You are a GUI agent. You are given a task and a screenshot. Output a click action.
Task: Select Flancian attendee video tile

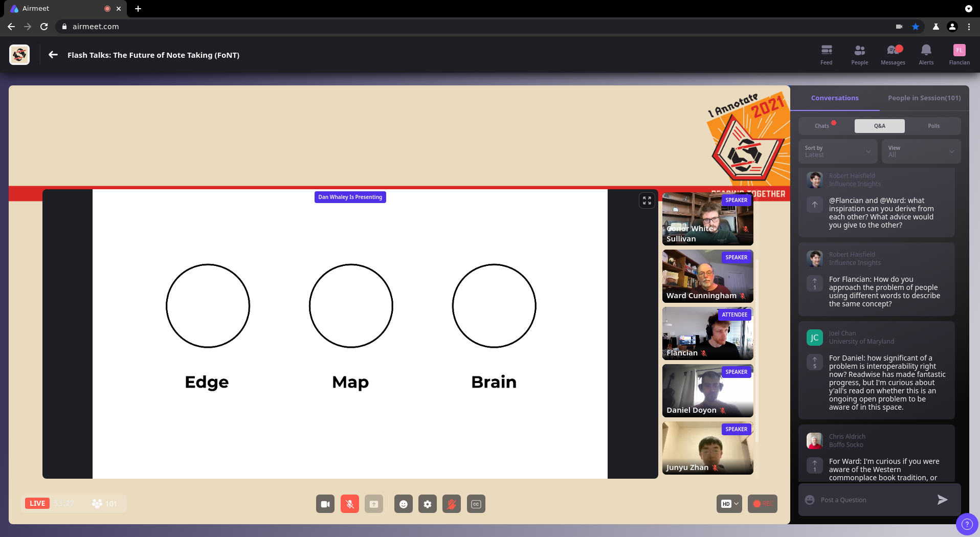[708, 333]
